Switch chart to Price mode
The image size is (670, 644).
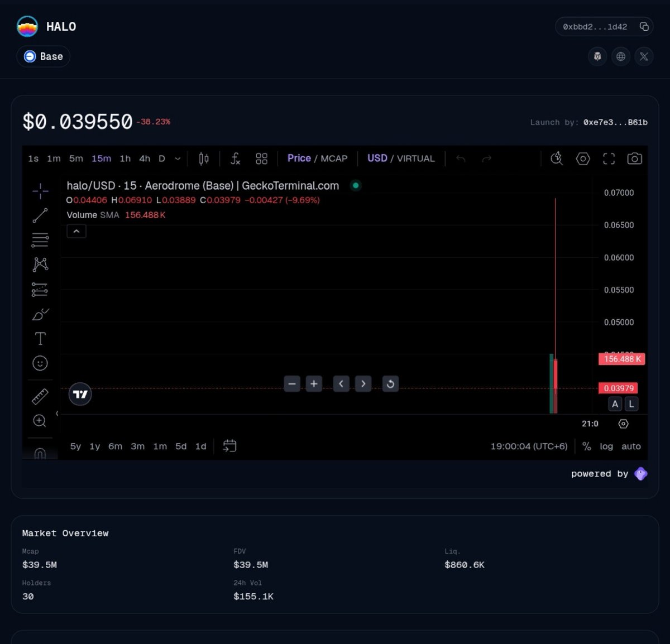click(299, 158)
